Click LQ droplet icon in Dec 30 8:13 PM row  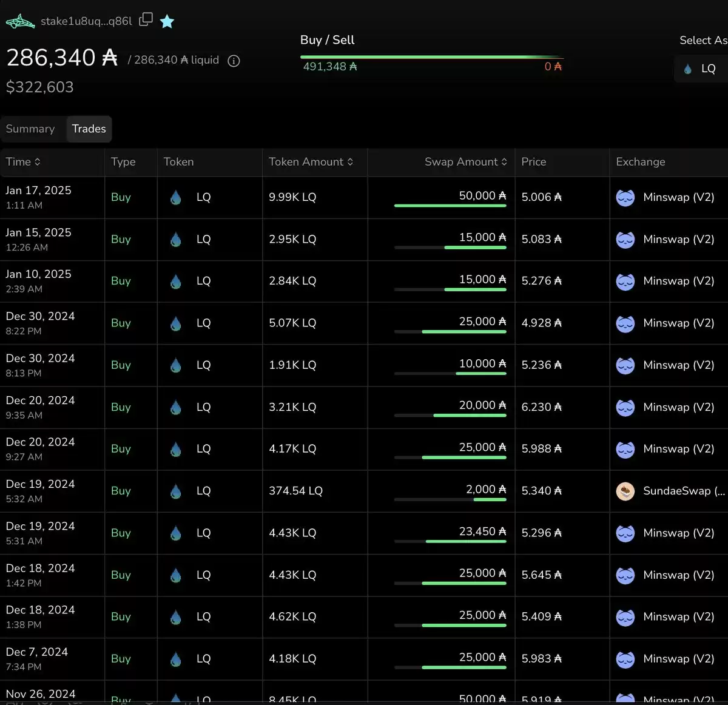(176, 365)
